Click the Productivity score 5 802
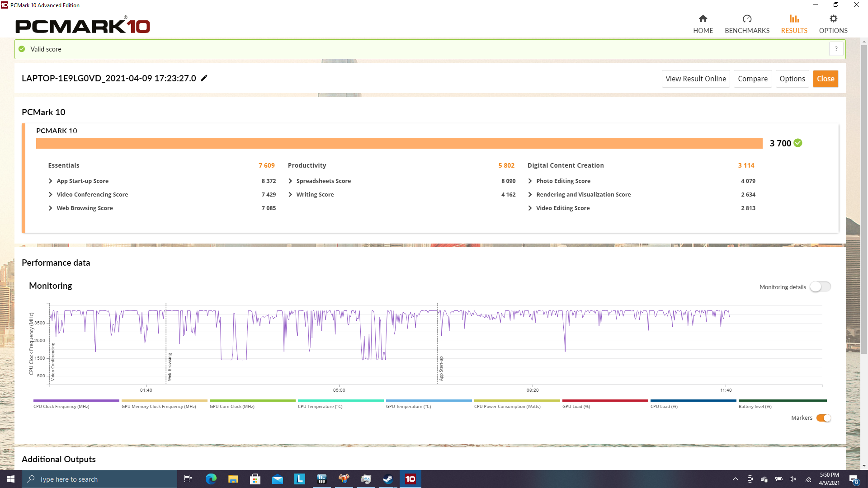Screen dimensions: 868x488 (506, 165)
